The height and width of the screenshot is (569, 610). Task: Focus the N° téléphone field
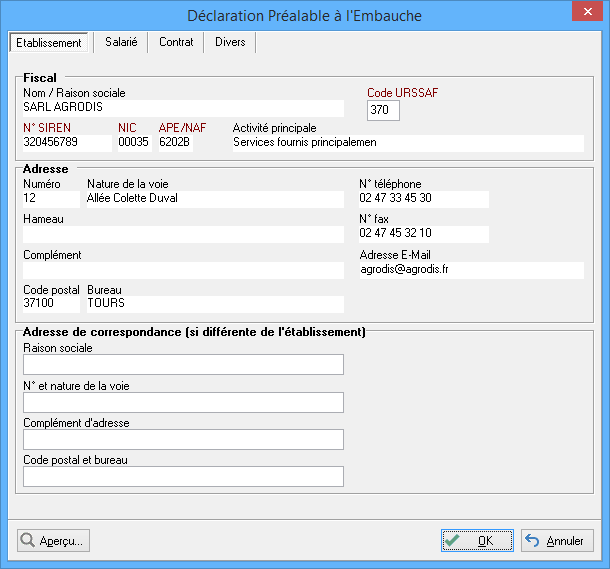click(x=423, y=199)
